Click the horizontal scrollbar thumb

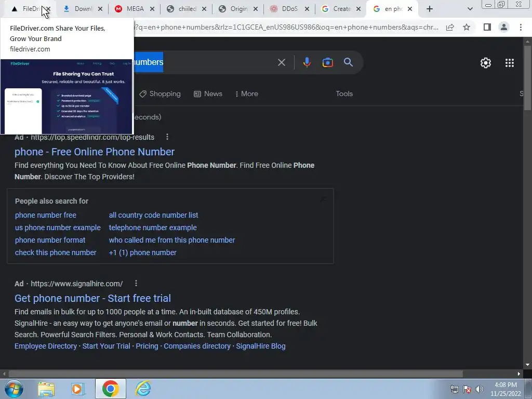click(x=236, y=374)
